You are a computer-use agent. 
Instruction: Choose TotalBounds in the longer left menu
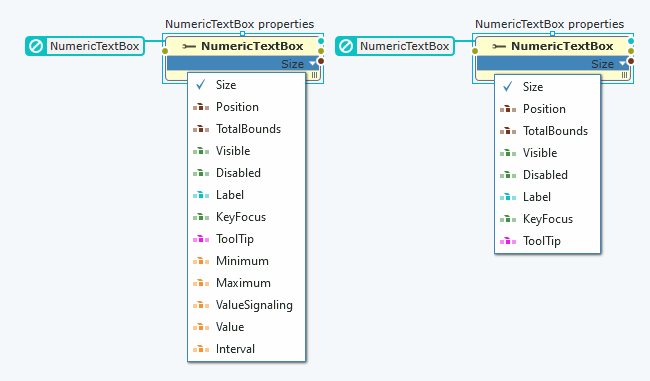pos(247,129)
